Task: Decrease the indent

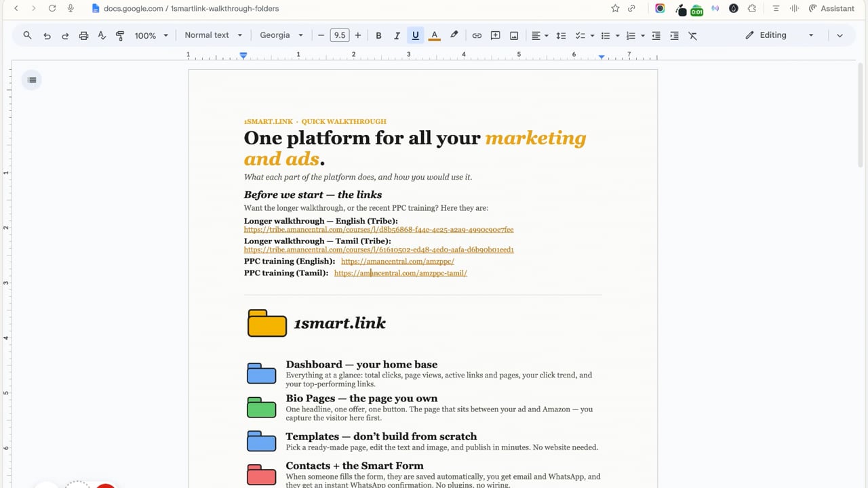Action: [656, 35]
